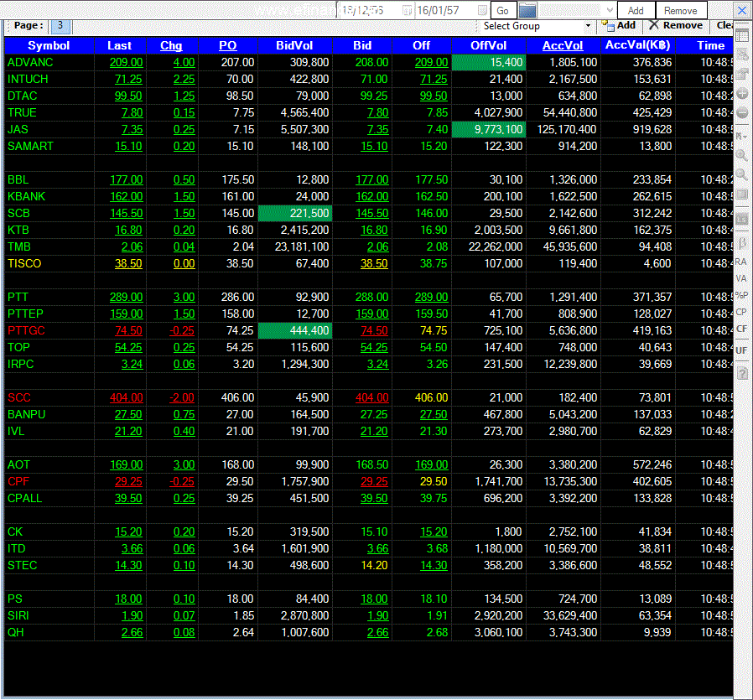Viewport: 753px width, 700px height.
Task: Click the beta indicator icon in sidebar
Action: pos(742,242)
